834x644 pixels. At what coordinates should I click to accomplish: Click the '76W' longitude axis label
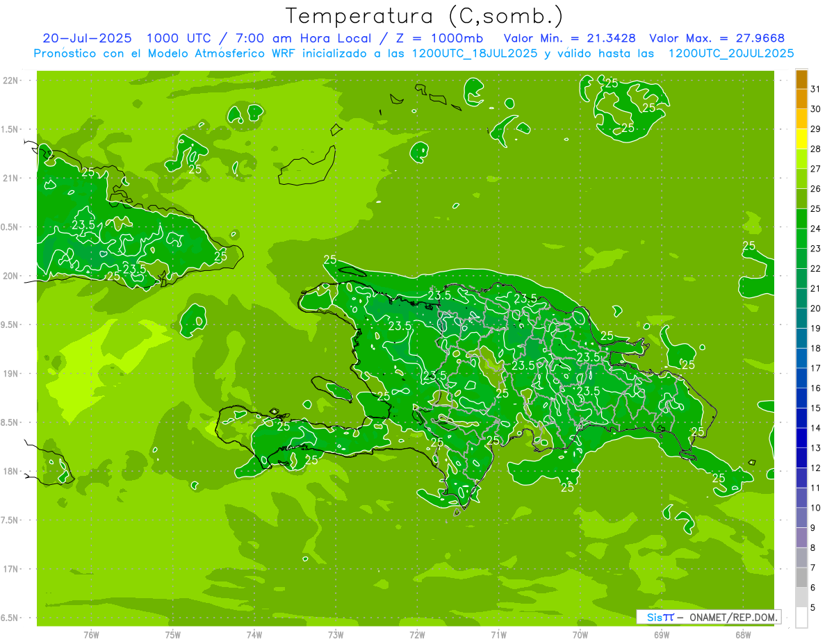tap(91, 634)
